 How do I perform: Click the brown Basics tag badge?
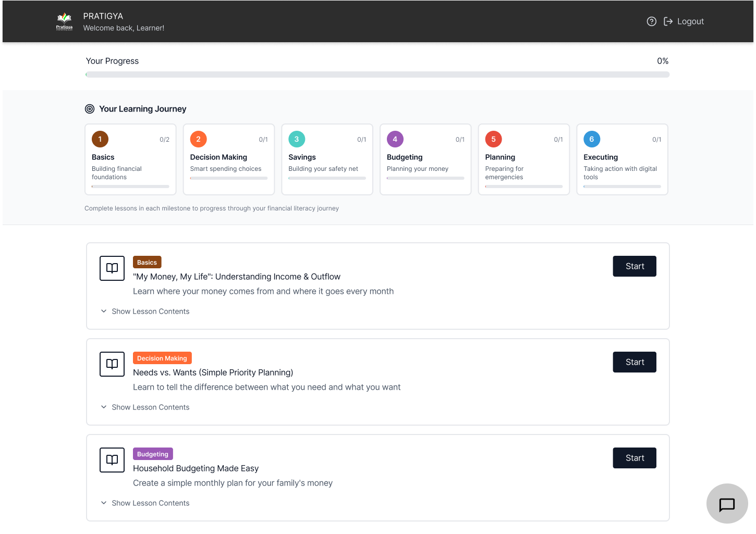tap(147, 263)
